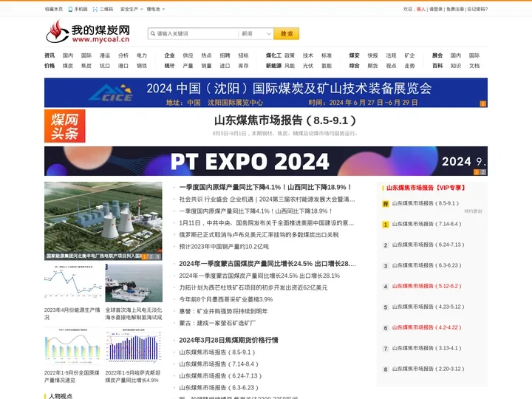Screen dimensions: 532x399
Task: Click rank badge 4 beside 5.12-6.2 report
Action: tap(386, 287)
